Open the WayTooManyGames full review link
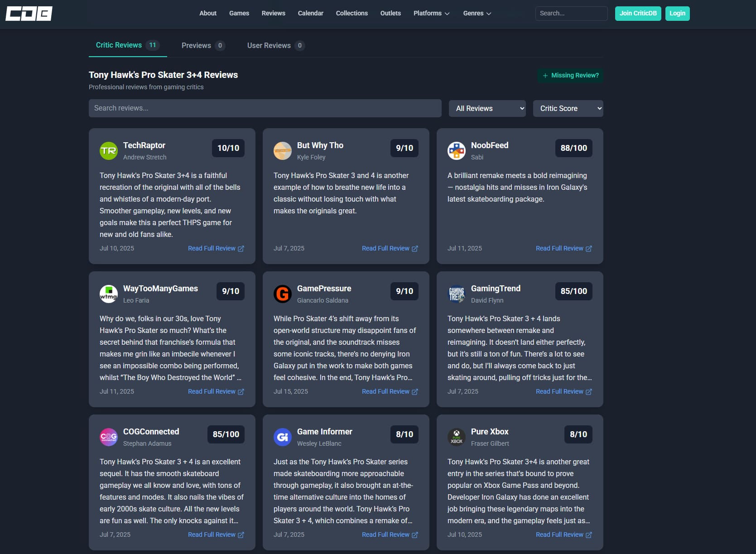The image size is (756, 554). point(216,391)
